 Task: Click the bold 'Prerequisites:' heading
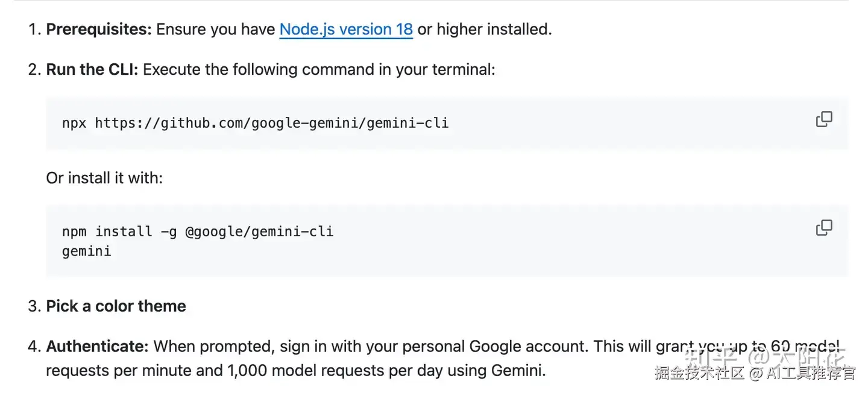point(99,29)
